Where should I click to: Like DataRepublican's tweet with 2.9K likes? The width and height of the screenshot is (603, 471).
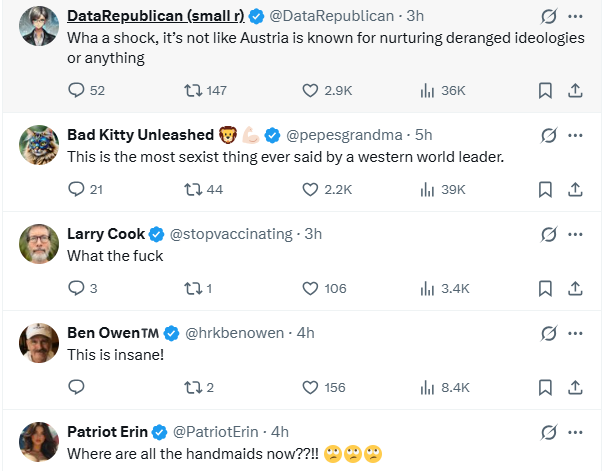point(311,90)
